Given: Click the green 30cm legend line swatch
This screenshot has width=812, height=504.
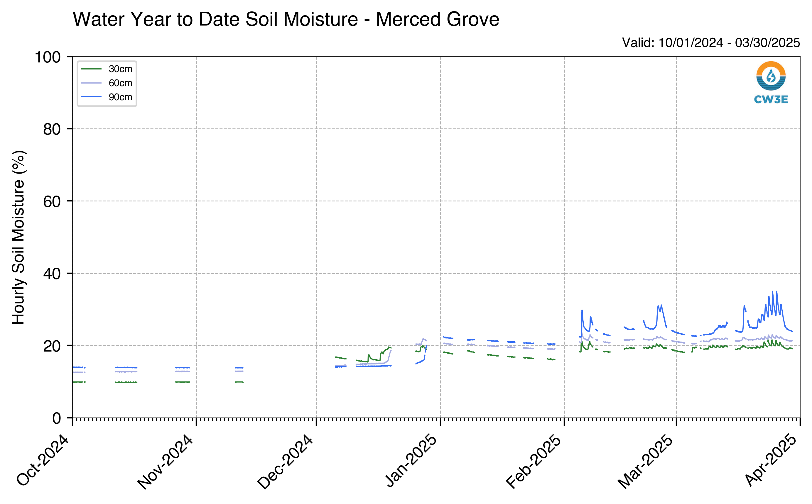Looking at the screenshot, I should (x=91, y=69).
